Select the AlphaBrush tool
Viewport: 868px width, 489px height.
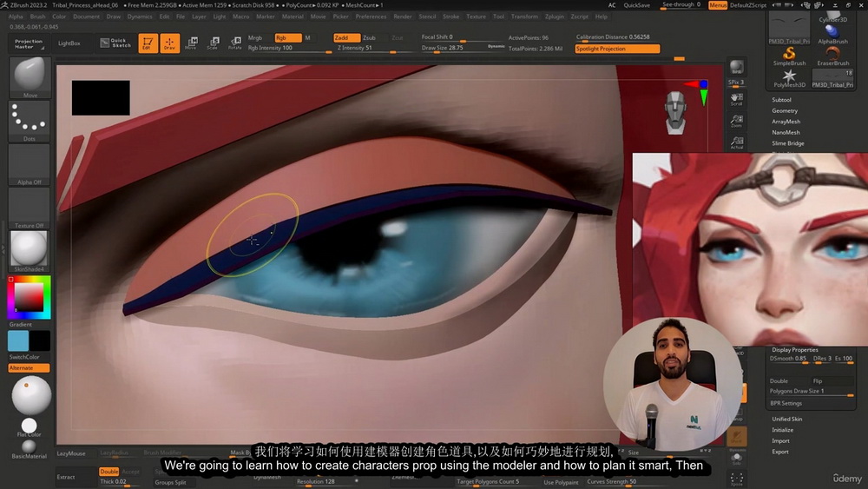(x=832, y=35)
